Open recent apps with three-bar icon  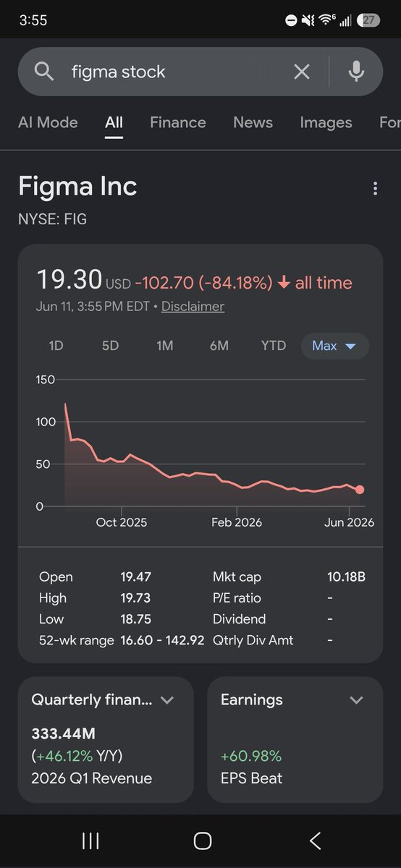90,841
